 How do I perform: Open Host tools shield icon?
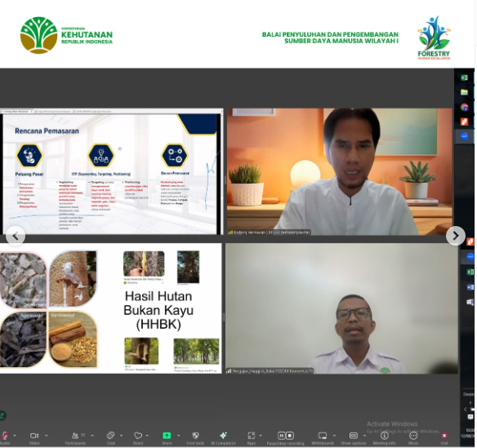pyautogui.click(x=195, y=438)
